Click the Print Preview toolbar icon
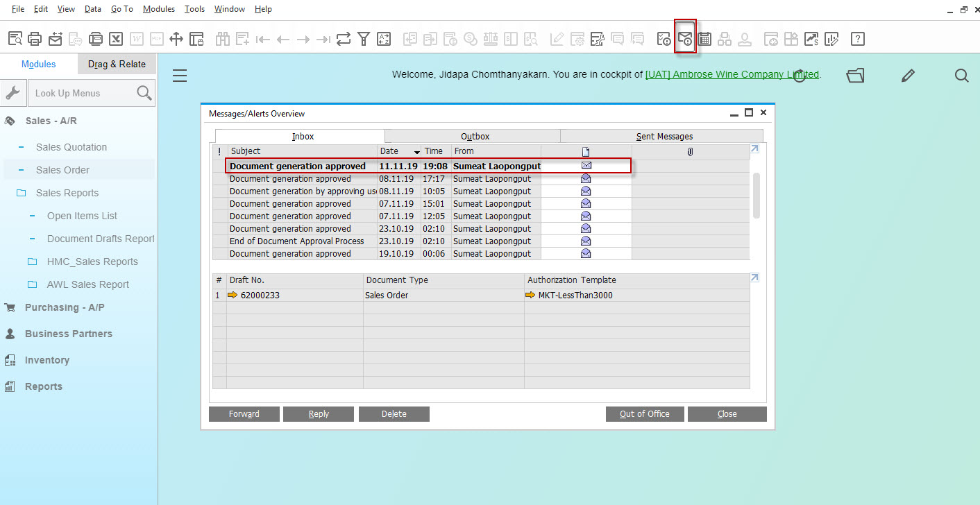The height and width of the screenshot is (505, 980). (x=15, y=39)
